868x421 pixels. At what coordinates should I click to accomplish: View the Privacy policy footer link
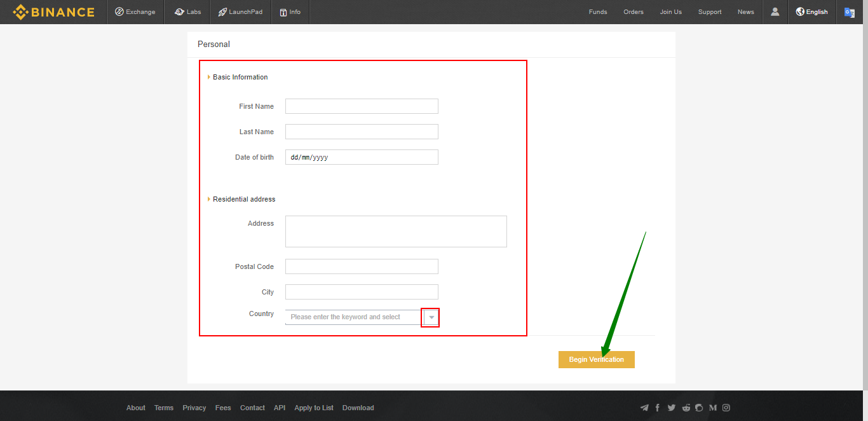194,408
